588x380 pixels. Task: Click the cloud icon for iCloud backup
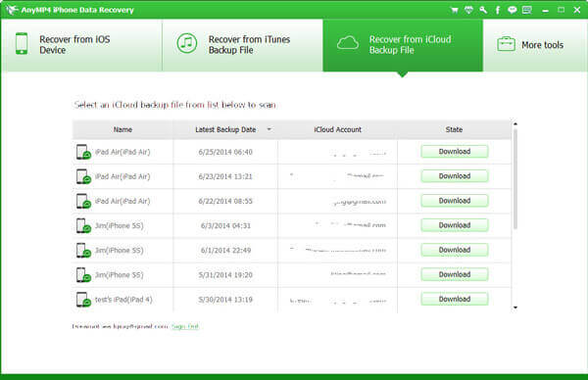(348, 43)
